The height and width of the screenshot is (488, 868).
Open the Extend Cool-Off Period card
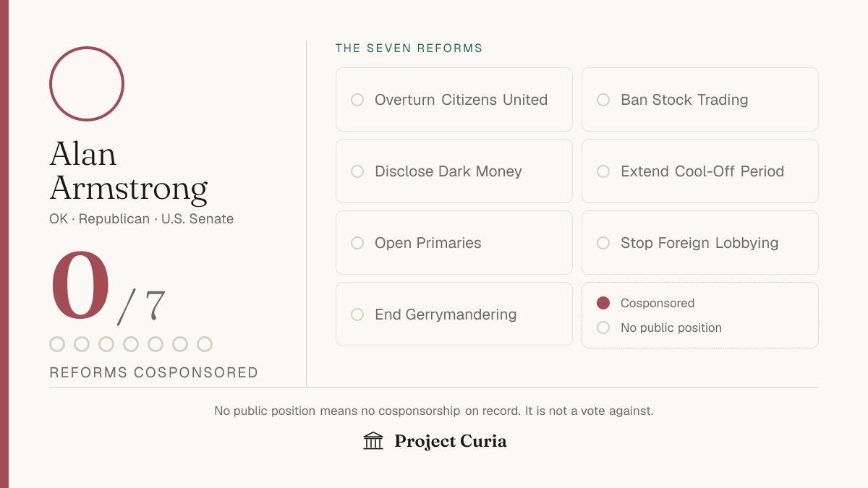pos(700,171)
